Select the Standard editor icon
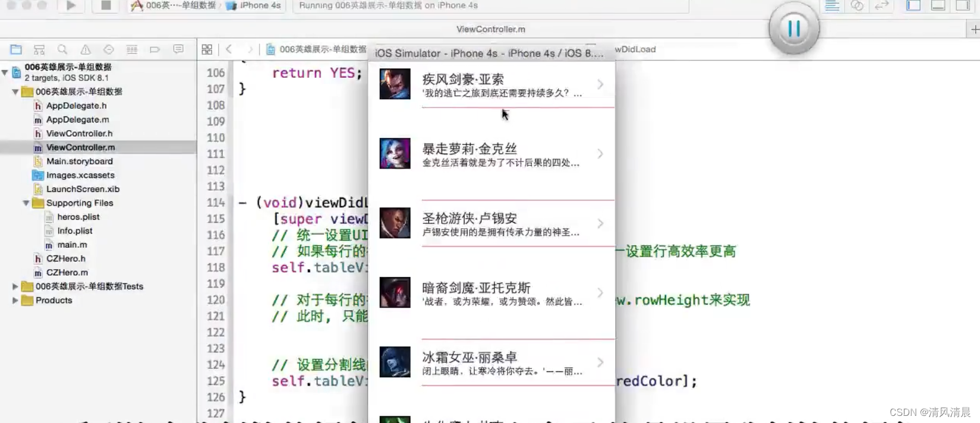The image size is (980, 423). click(x=832, y=5)
